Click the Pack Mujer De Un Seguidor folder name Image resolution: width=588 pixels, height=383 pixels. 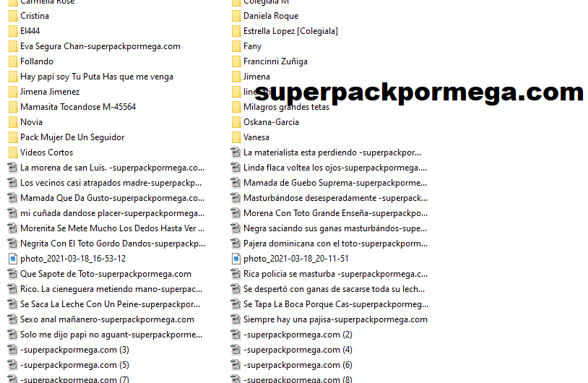pyautogui.click(x=72, y=137)
